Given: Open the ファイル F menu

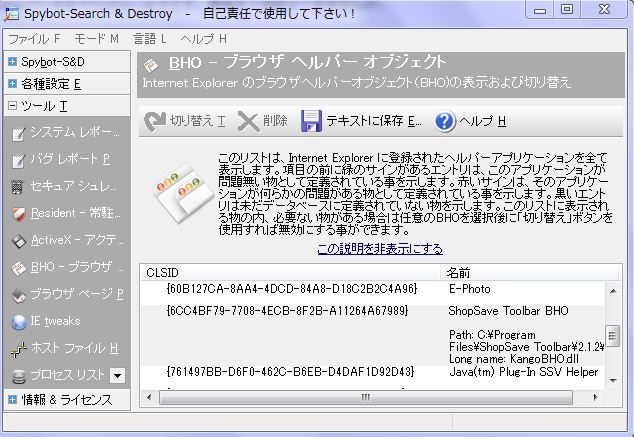Looking at the screenshot, I should click(x=35, y=39).
